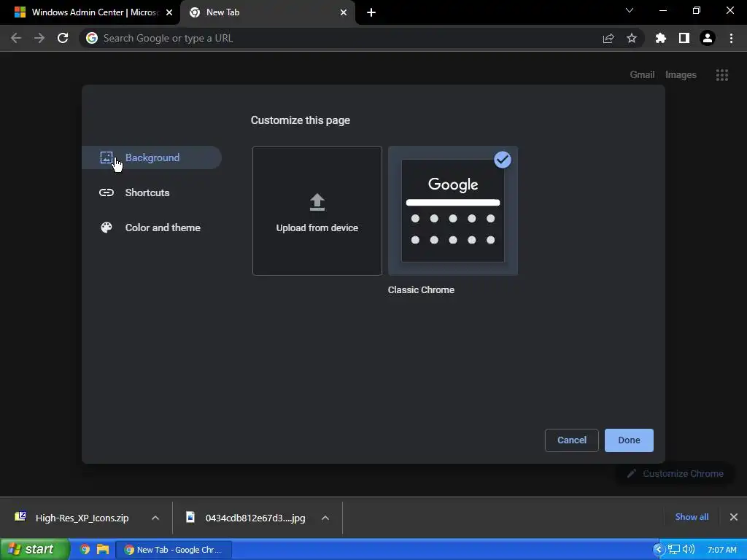This screenshot has height=560, width=747.
Task: Click New Tab - Google Chrome taskbar button
Action: point(174,550)
